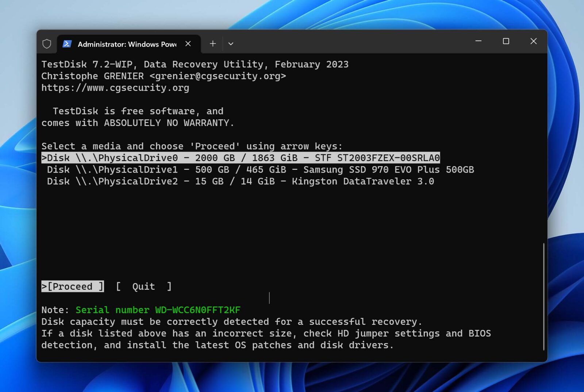Click the TestDisk highlighted PhysicalDrive0 entry

click(241, 158)
